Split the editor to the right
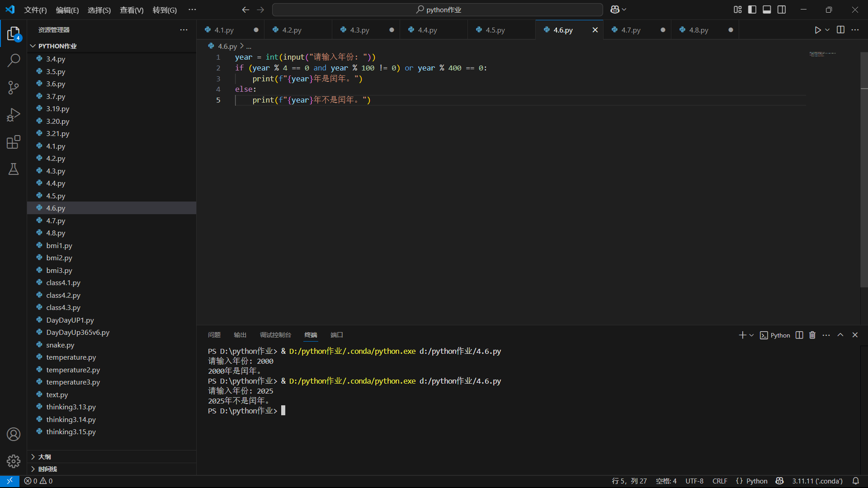868x488 pixels. point(840,30)
